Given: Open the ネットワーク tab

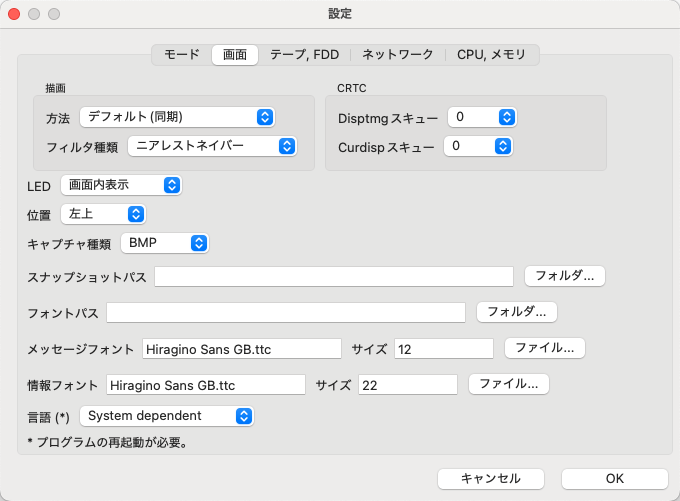Looking at the screenshot, I should coord(398,55).
